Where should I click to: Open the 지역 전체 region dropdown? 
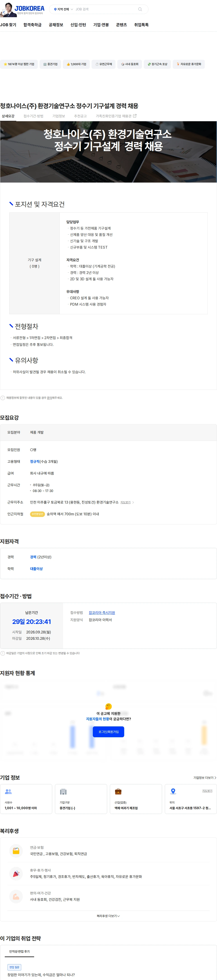(x=64, y=9)
